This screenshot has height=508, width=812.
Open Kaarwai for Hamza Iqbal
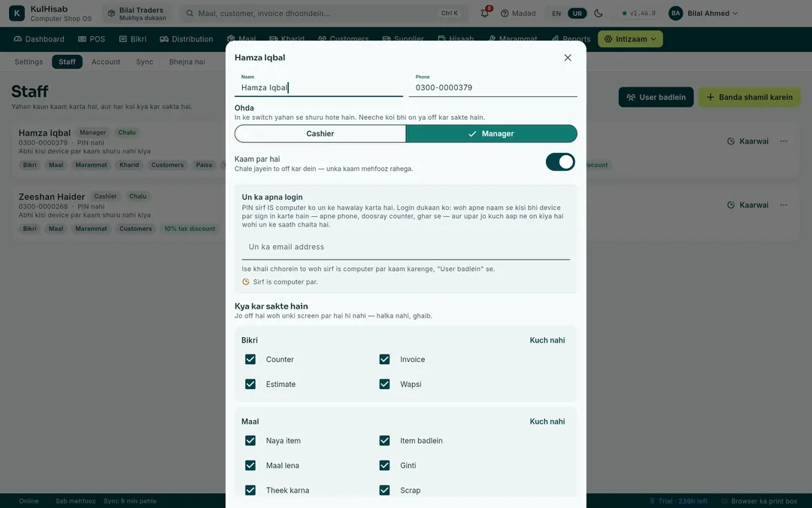tap(748, 141)
